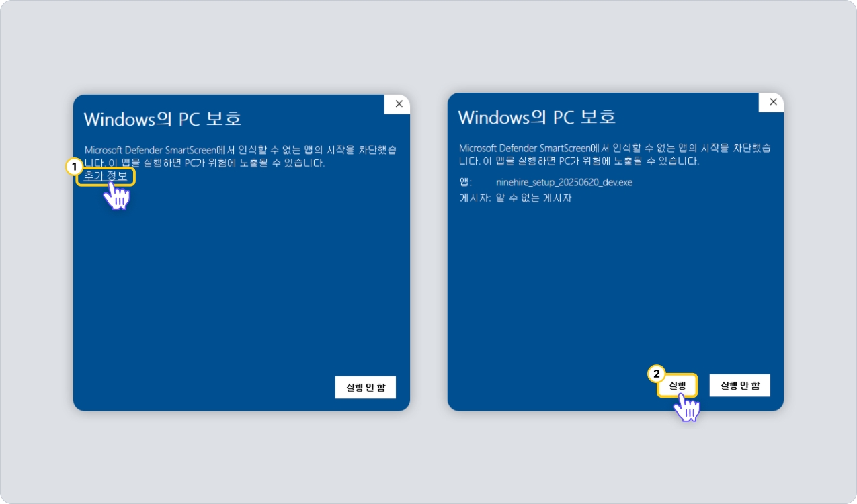The width and height of the screenshot is (857, 504).
Task: Click the '알 수 없는 게시자' publisher text
Action: (534, 198)
